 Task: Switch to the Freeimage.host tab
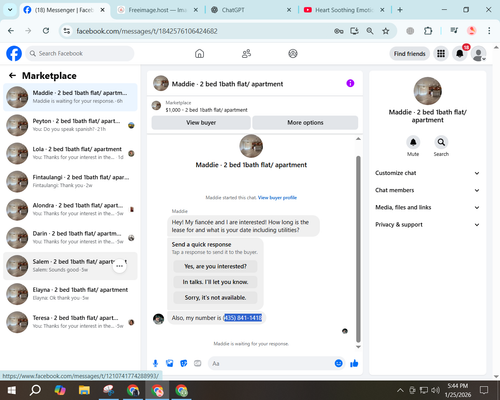click(x=158, y=10)
